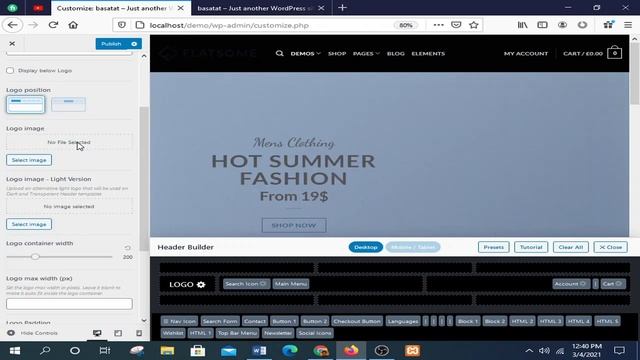
Task: Open Firefox Library icon
Action: tap(522, 25)
